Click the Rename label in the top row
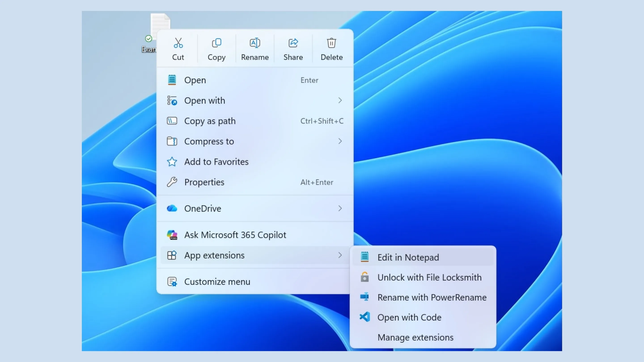 point(255,57)
